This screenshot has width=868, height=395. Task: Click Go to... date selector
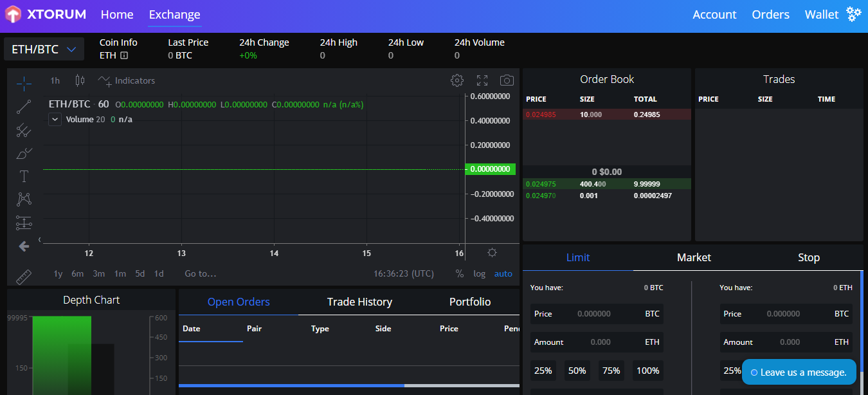click(x=201, y=273)
